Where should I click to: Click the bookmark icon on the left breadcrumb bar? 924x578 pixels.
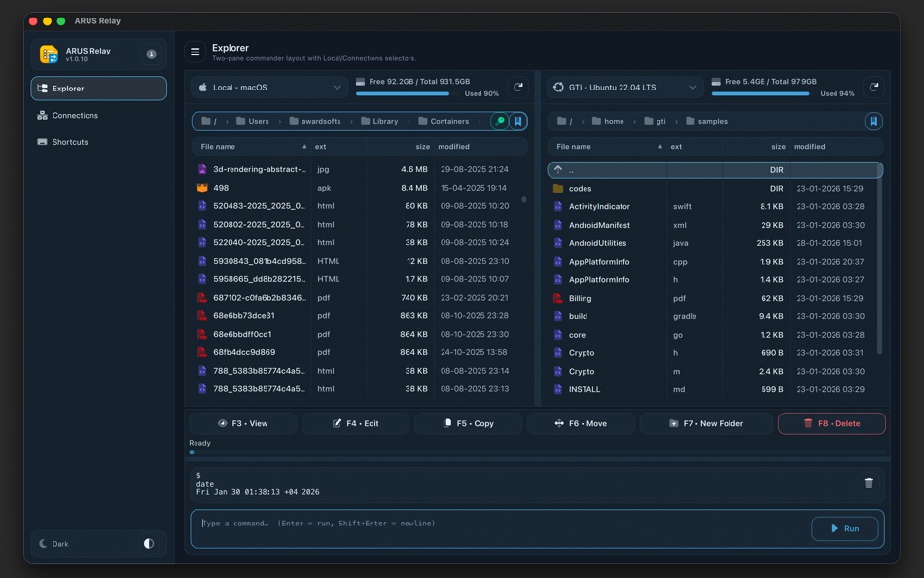pos(516,121)
